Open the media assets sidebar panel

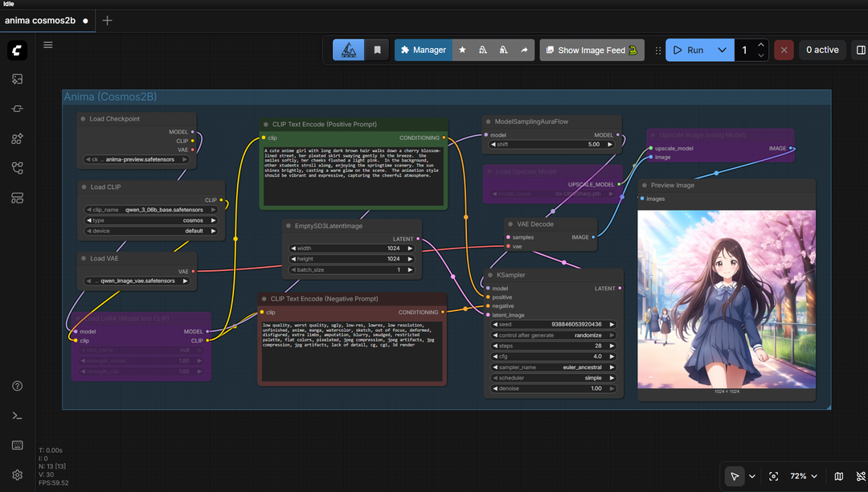click(x=17, y=79)
